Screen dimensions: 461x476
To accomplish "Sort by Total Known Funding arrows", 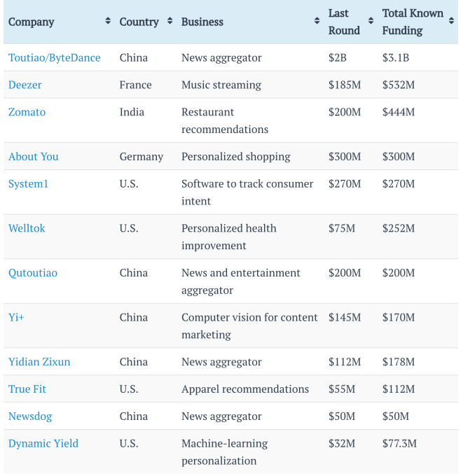I will (x=451, y=22).
